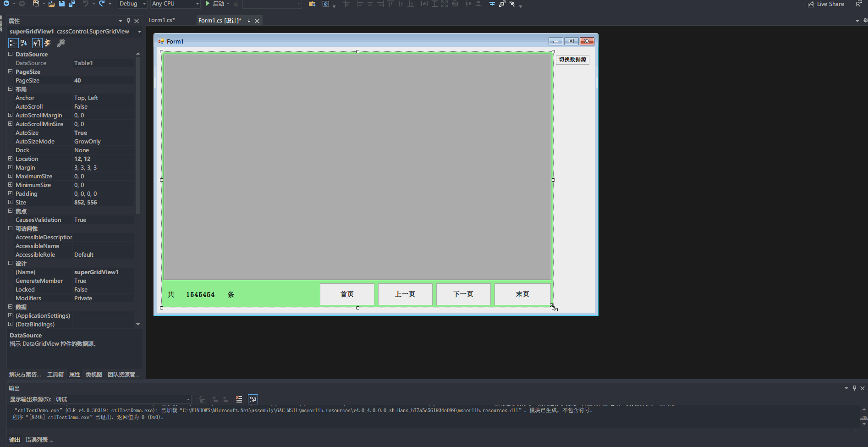Switch to the 工具箱 bottom tab
This screenshot has width=868, height=447.
[x=55, y=375]
